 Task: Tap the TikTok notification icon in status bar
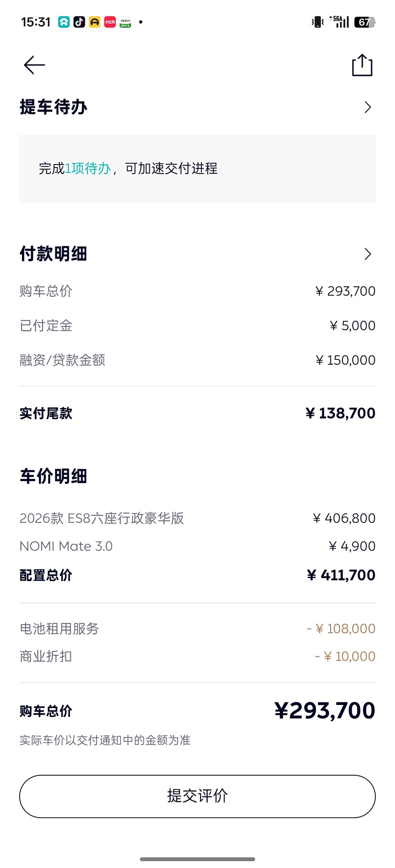tap(79, 22)
